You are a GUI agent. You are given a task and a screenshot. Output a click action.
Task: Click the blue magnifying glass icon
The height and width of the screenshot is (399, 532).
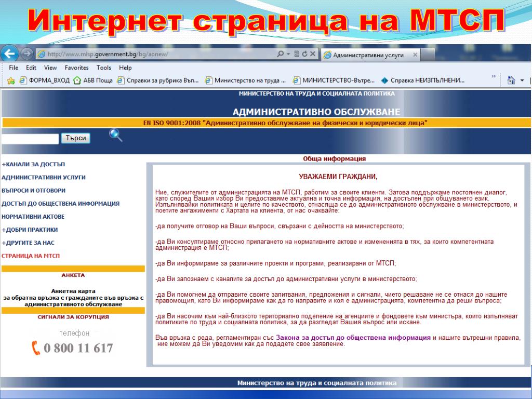[116, 135]
